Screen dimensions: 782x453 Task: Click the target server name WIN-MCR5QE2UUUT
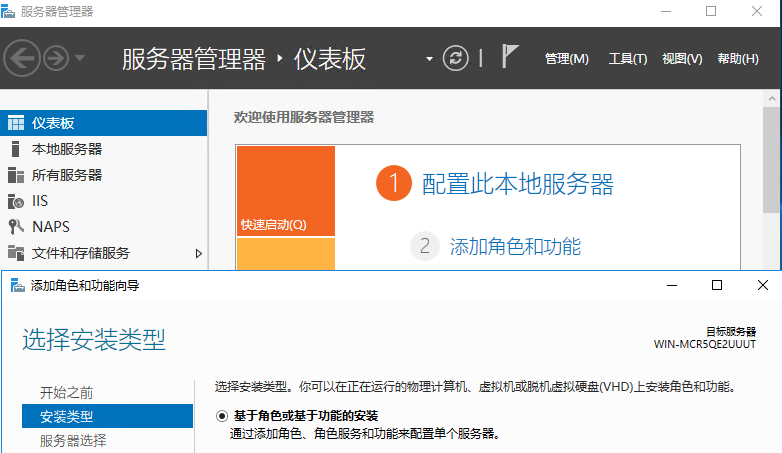tap(705, 344)
